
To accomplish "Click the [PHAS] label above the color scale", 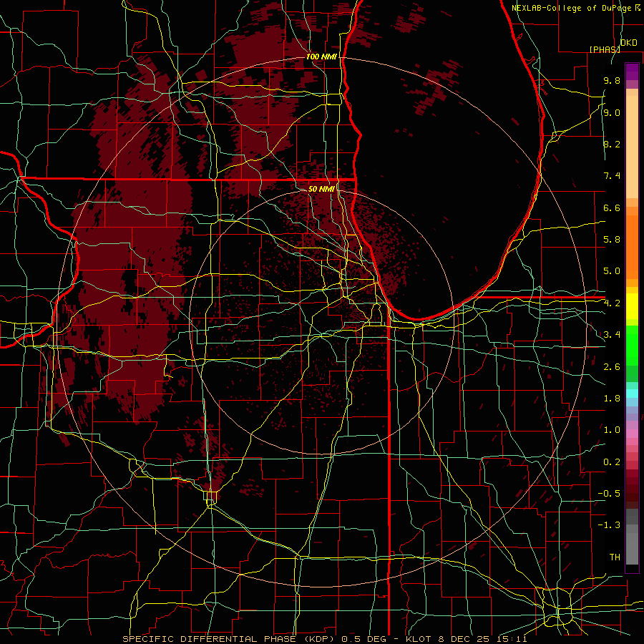I will [x=605, y=49].
